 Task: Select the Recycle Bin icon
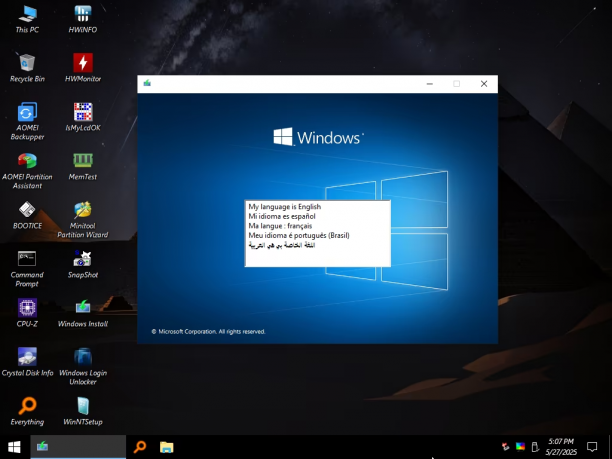point(27,68)
